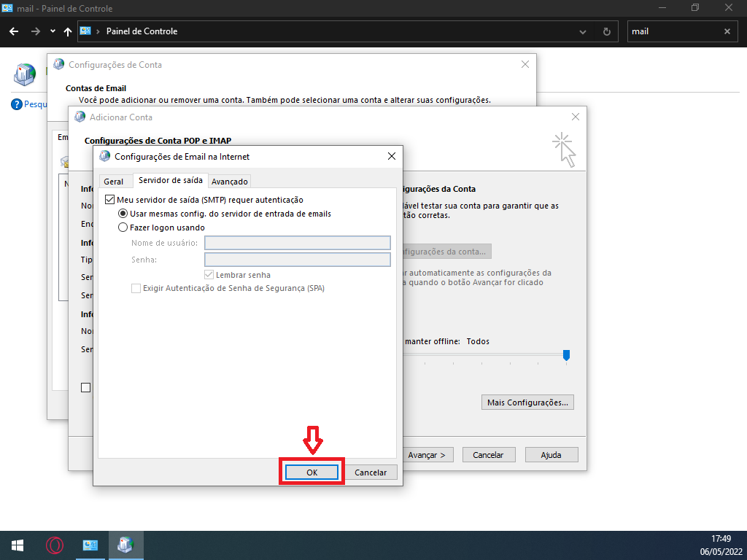Switch to the Geral tab
747x560 pixels.
tap(113, 182)
